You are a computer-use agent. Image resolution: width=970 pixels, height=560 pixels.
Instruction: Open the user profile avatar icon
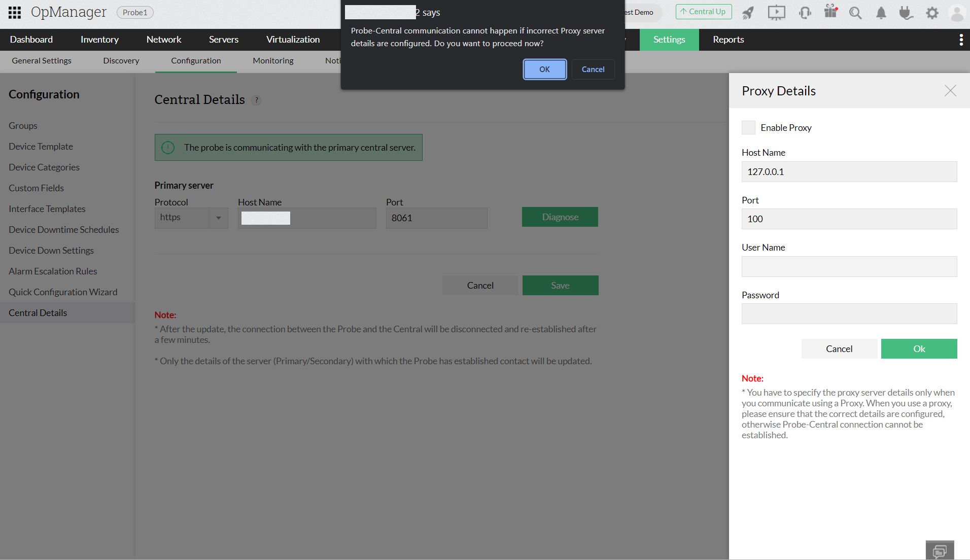click(x=957, y=13)
